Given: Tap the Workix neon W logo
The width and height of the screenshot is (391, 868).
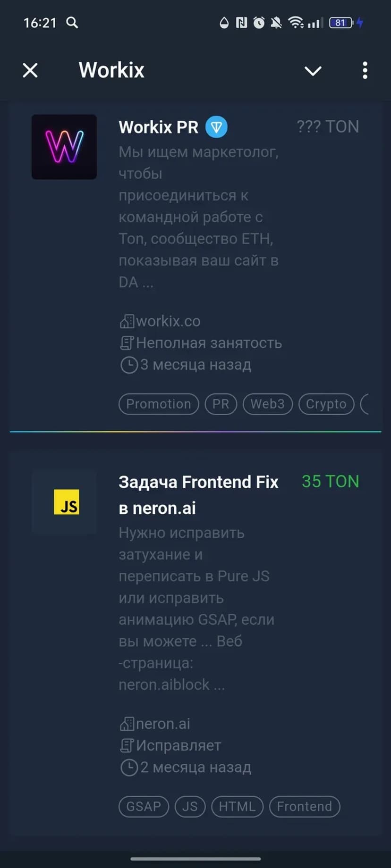Looking at the screenshot, I should click(x=64, y=147).
